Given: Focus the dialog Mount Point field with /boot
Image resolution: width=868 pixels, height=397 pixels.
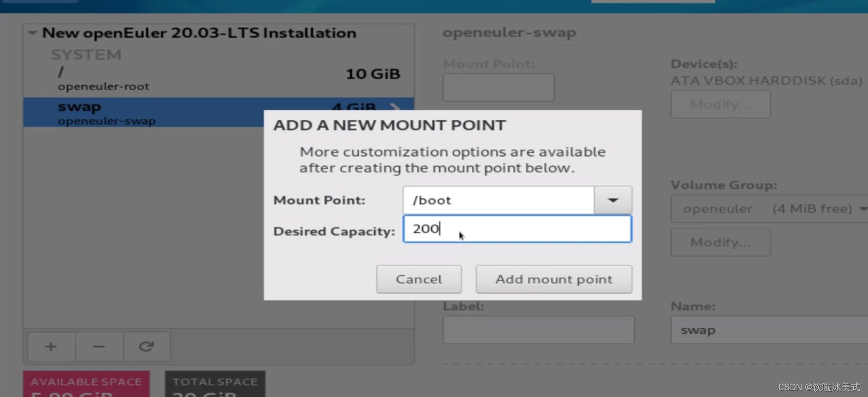Looking at the screenshot, I should point(499,200).
